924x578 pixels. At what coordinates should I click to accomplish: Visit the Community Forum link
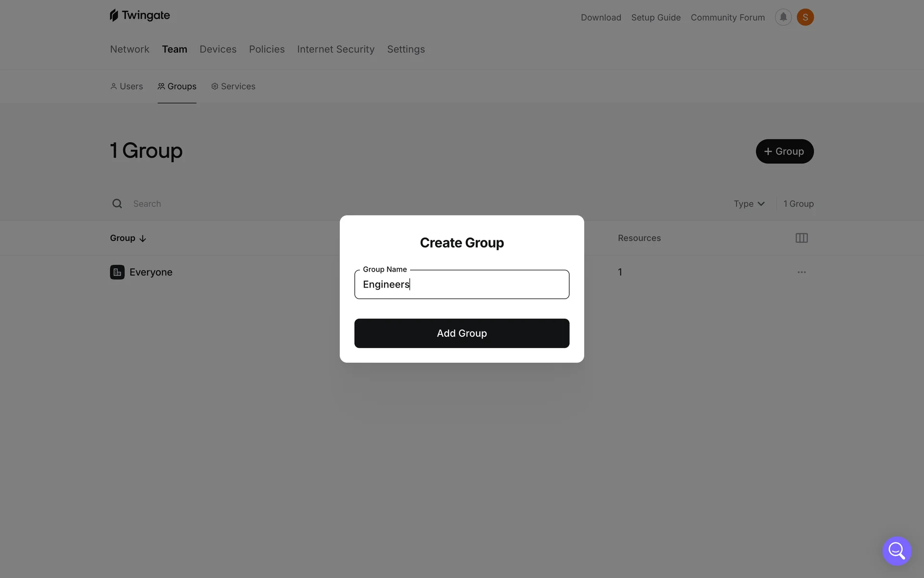click(x=727, y=17)
